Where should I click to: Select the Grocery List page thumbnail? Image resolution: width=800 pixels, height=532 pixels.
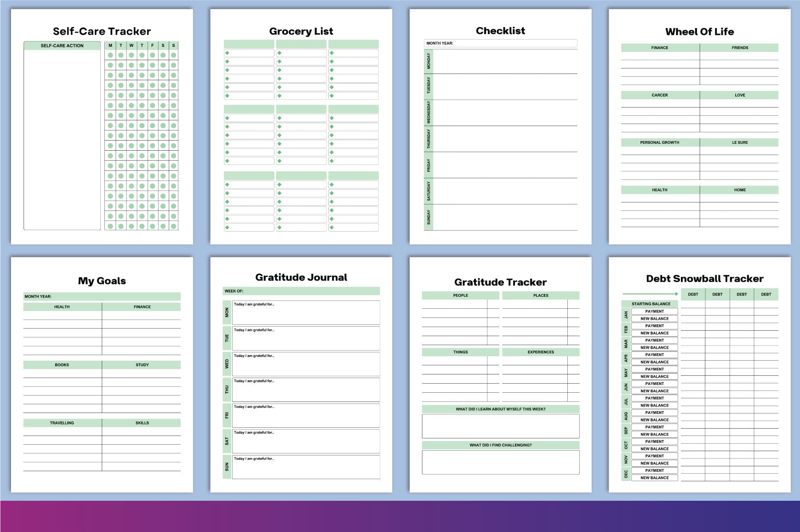pos(301,126)
